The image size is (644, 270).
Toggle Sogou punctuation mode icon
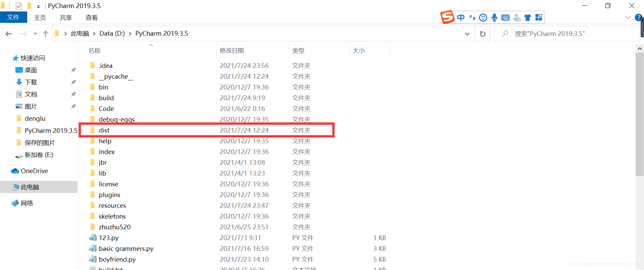pyautogui.click(x=472, y=17)
